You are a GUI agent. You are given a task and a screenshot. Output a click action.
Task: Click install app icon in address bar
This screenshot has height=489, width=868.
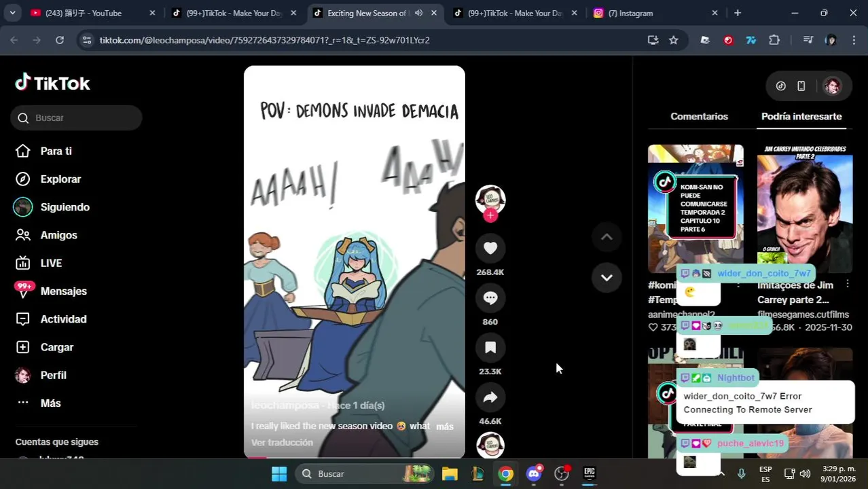pyautogui.click(x=653, y=40)
